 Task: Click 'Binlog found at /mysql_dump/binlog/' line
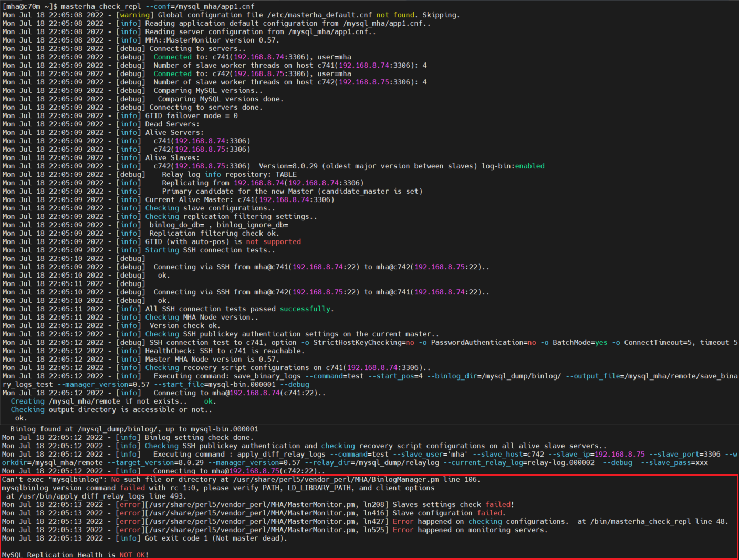[134, 429]
